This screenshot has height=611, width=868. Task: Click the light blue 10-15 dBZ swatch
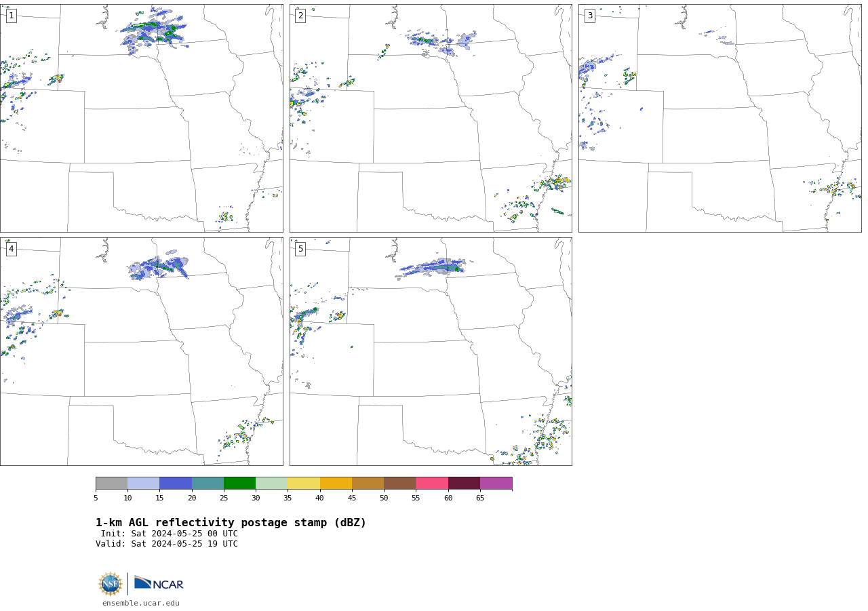[143, 483]
